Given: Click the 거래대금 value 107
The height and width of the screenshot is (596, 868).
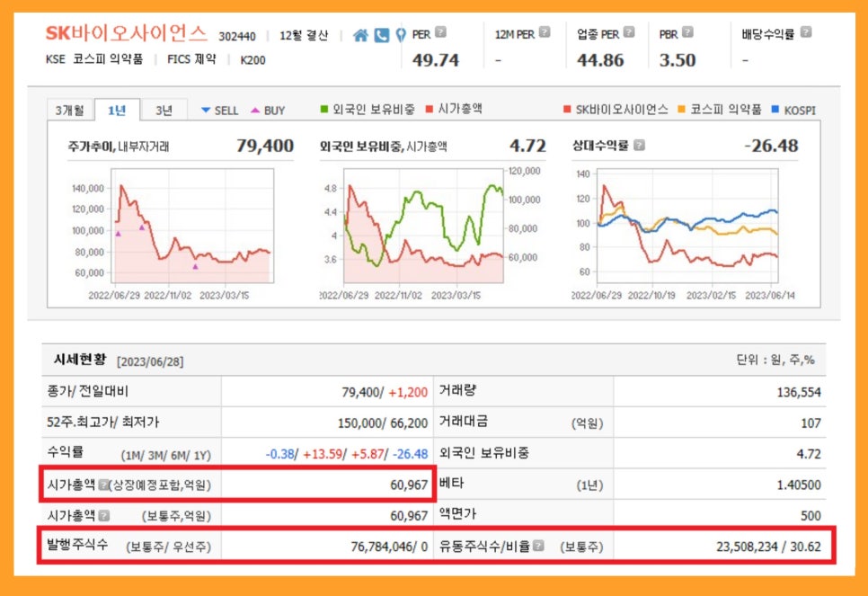Looking at the screenshot, I should [811, 423].
